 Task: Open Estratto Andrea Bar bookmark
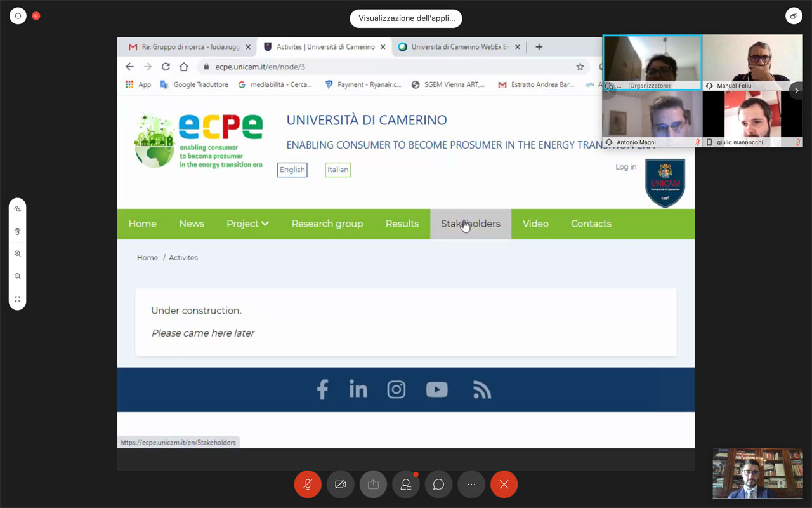coord(536,84)
